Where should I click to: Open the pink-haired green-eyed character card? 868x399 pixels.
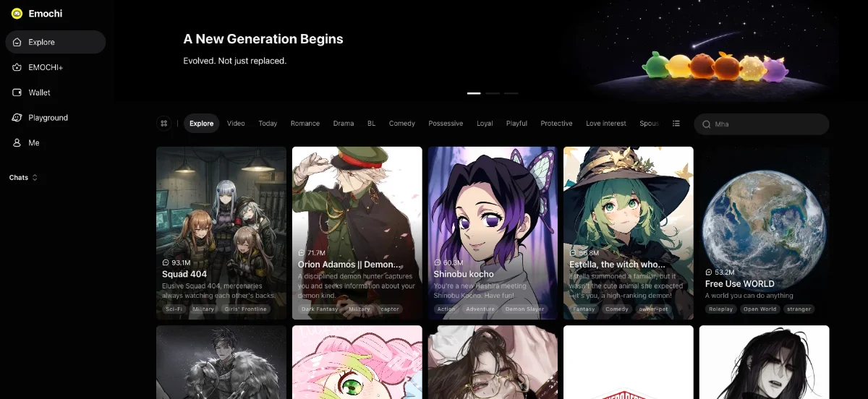357,362
